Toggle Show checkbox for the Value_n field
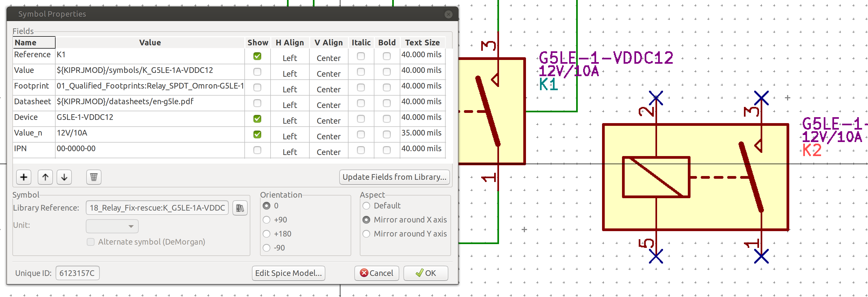Screen dimensions: 868x297 click(x=257, y=134)
